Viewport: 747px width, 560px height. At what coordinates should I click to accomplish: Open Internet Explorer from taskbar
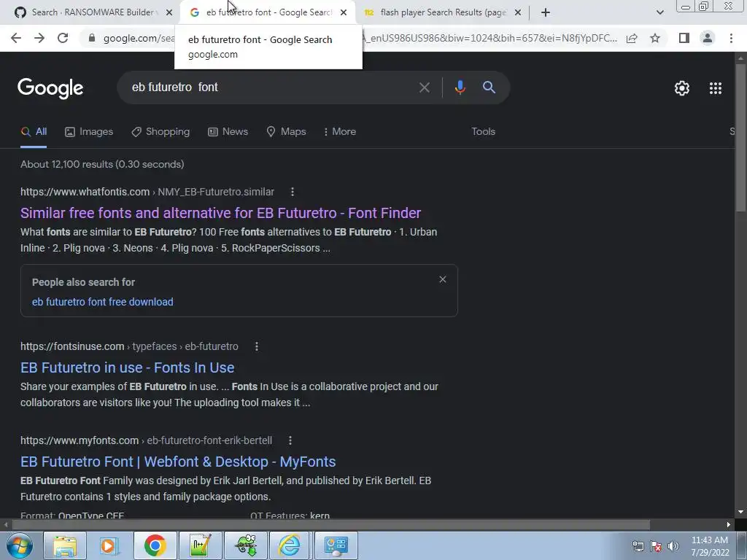tap(290, 545)
